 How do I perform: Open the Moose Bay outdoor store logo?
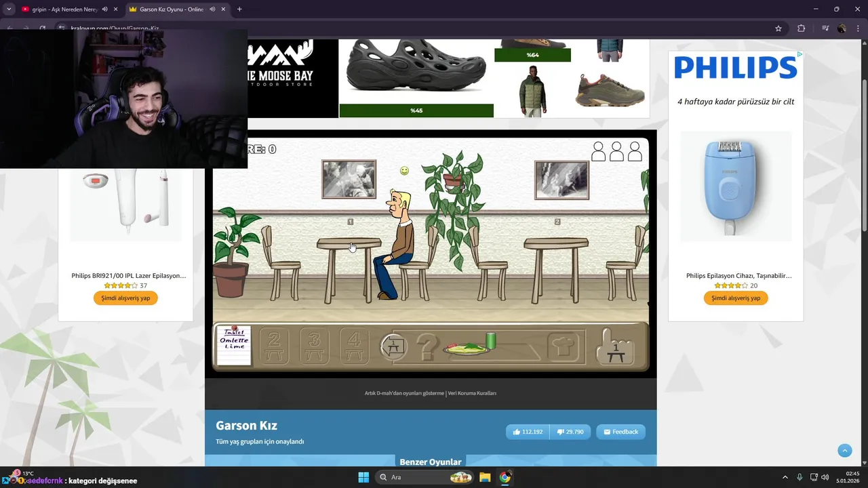tap(293, 78)
